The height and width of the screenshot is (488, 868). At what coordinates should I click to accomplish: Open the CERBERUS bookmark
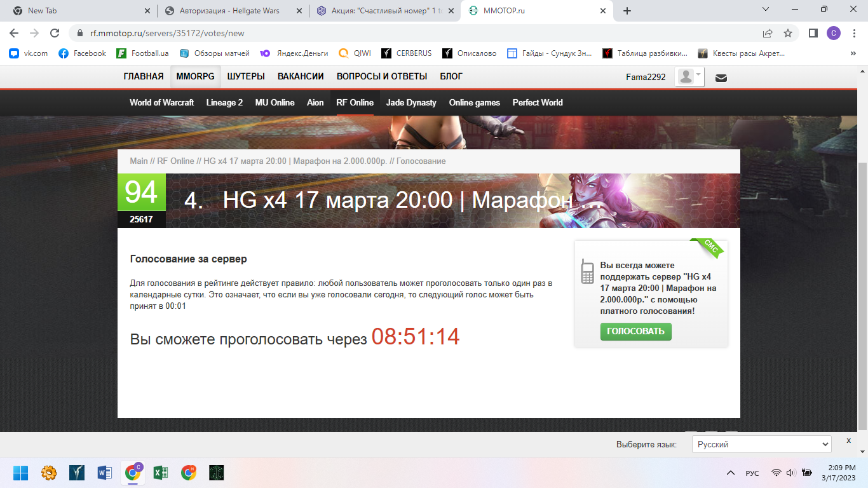(406, 53)
